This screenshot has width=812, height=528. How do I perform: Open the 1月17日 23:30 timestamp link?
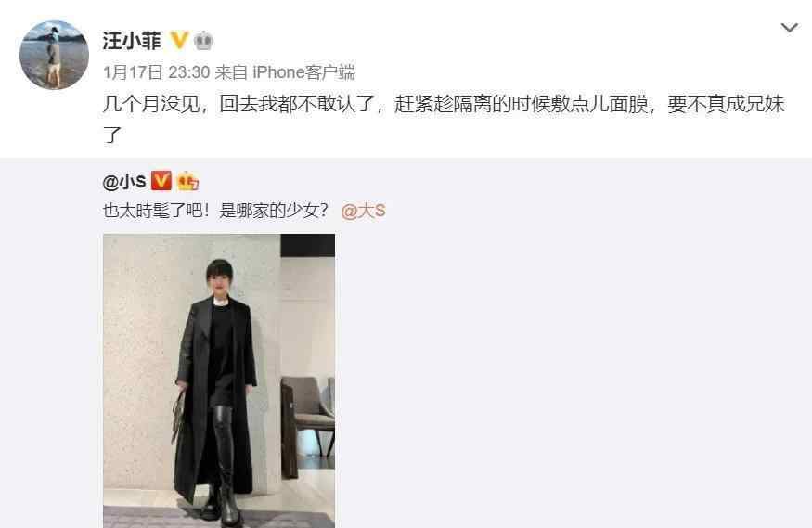point(156,72)
